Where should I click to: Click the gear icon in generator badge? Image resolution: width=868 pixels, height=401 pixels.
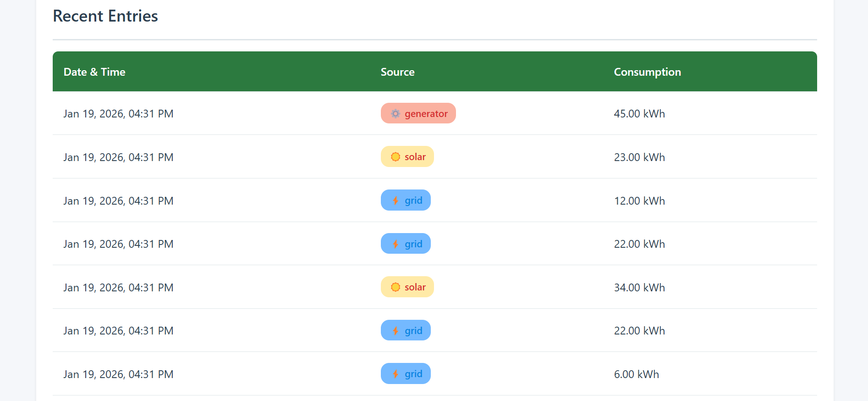pos(396,113)
